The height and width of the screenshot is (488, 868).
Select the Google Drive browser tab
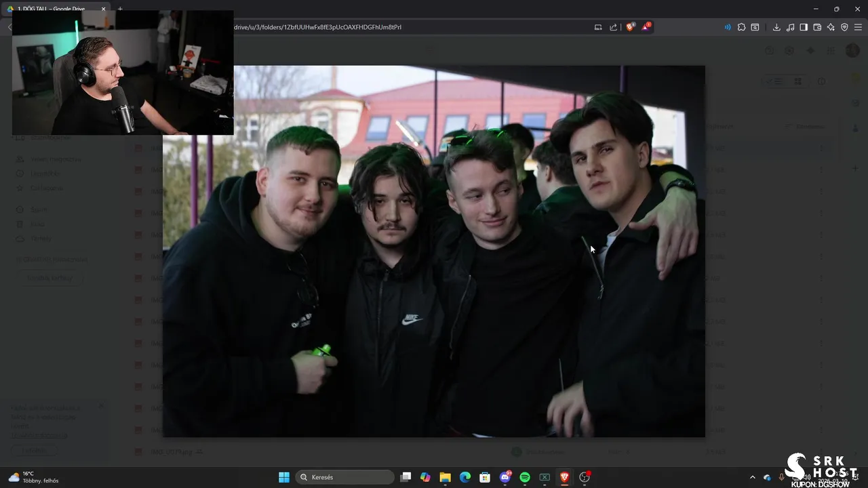56,9
